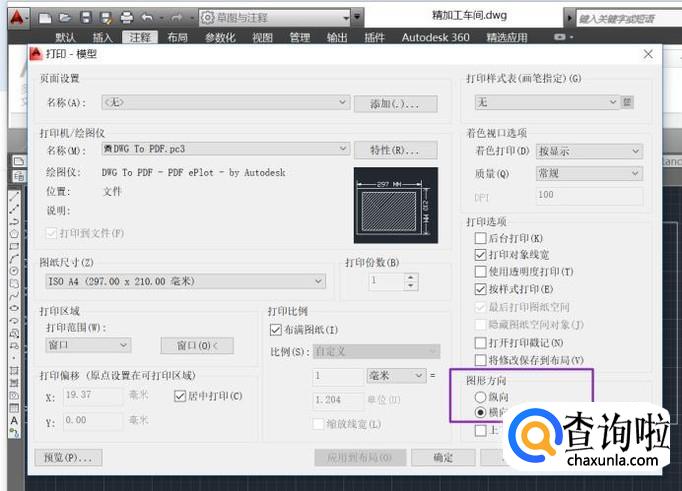Select the Ellipse Arc tool
The image size is (682, 491).
[x=14, y=321]
